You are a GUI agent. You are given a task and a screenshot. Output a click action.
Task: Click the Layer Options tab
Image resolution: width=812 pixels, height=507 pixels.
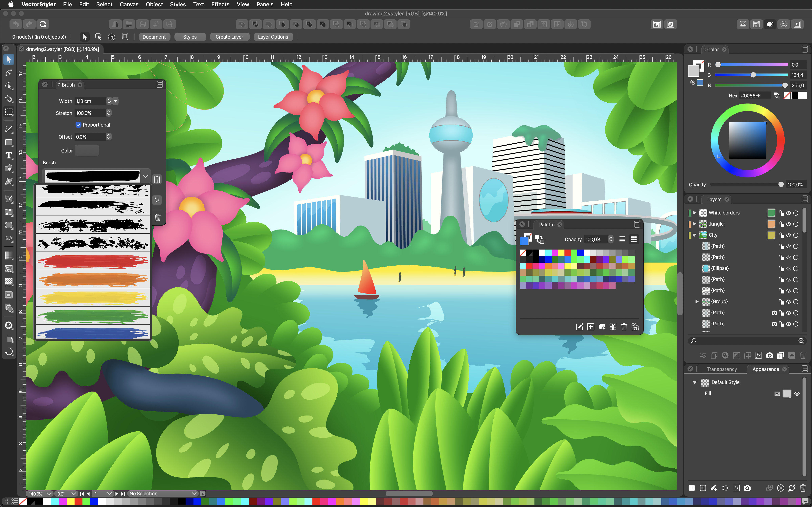coord(272,37)
